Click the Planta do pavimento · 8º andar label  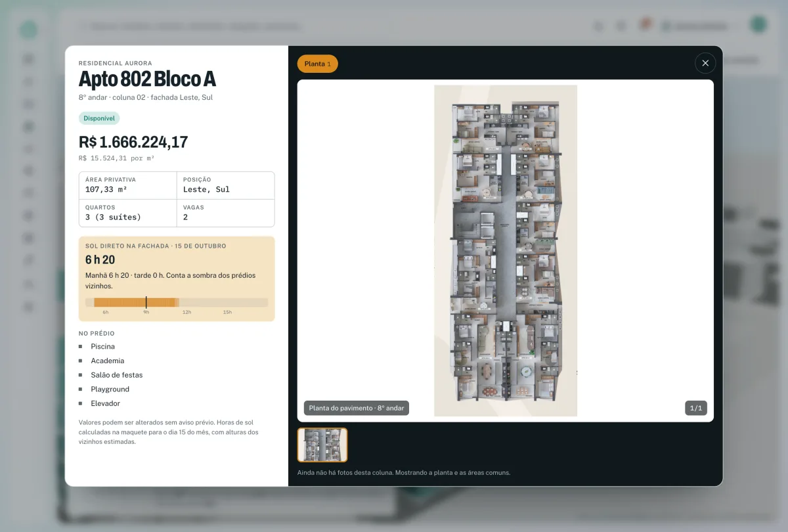coord(357,408)
